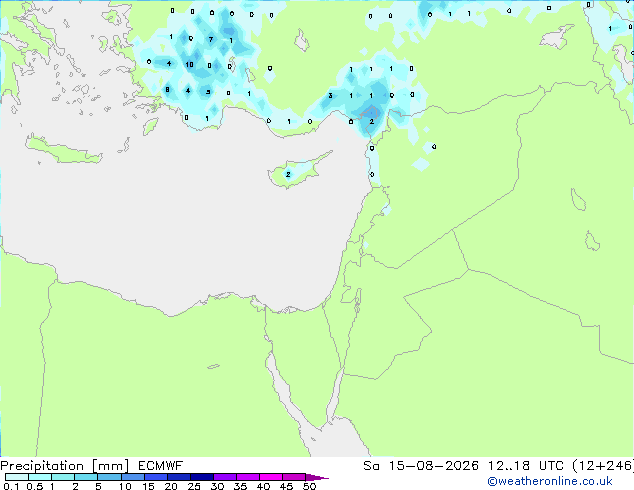Select the 2–5 mm legend color box
Screen dimensions: 634x490
(x=86, y=477)
